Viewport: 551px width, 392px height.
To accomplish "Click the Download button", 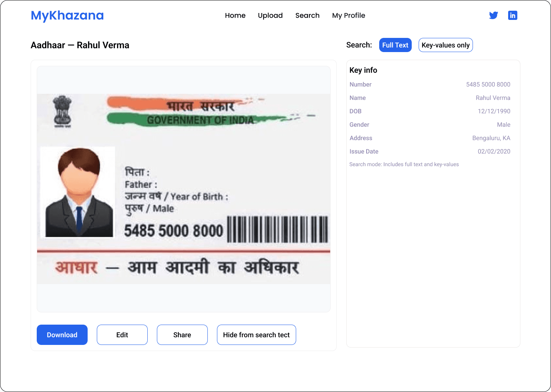I will (62, 335).
